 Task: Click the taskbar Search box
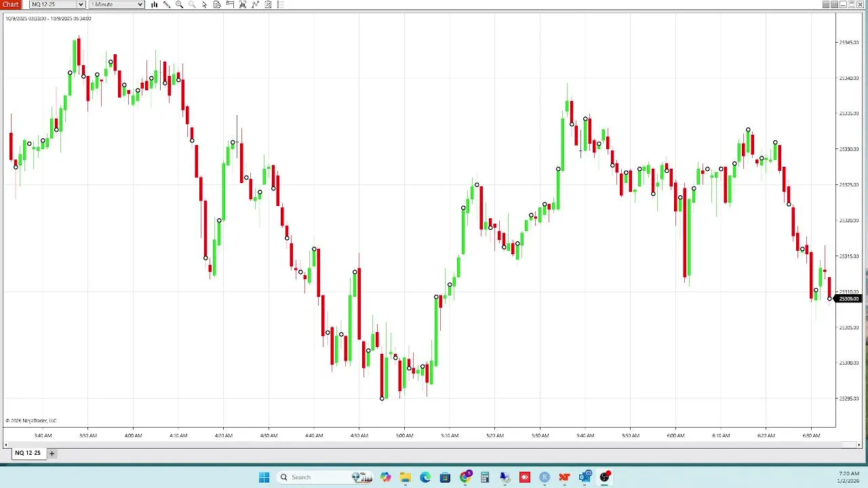(325, 477)
